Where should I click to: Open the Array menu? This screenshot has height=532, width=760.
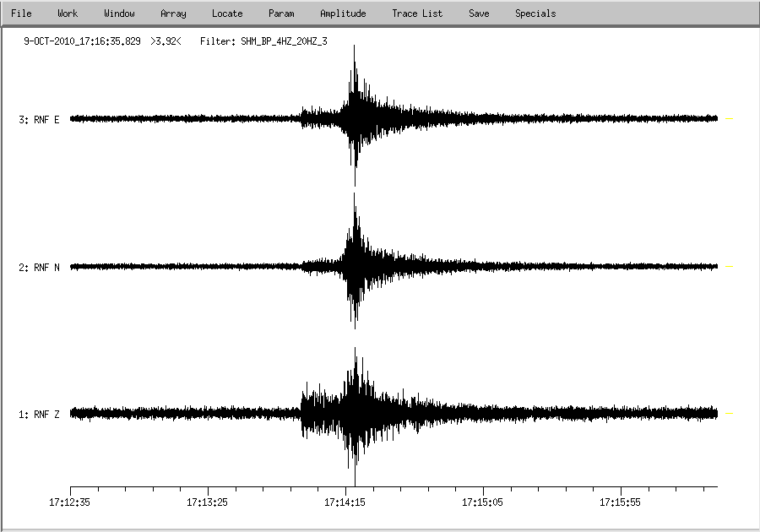[x=173, y=14]
